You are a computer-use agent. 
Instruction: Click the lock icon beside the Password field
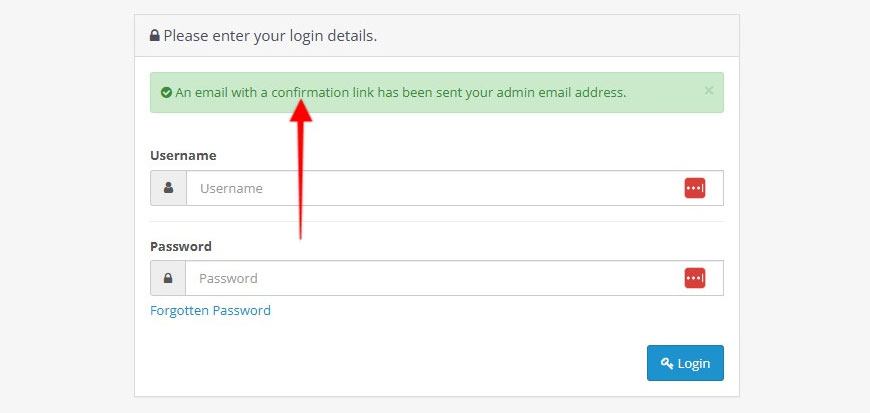(x=168, y=278)
